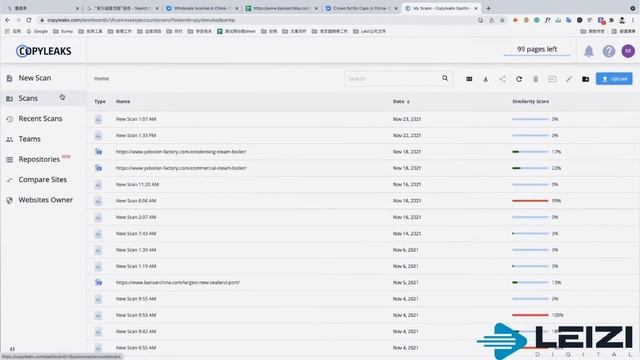Click the browser reload button
640x360 pixels.
(29, 20)
